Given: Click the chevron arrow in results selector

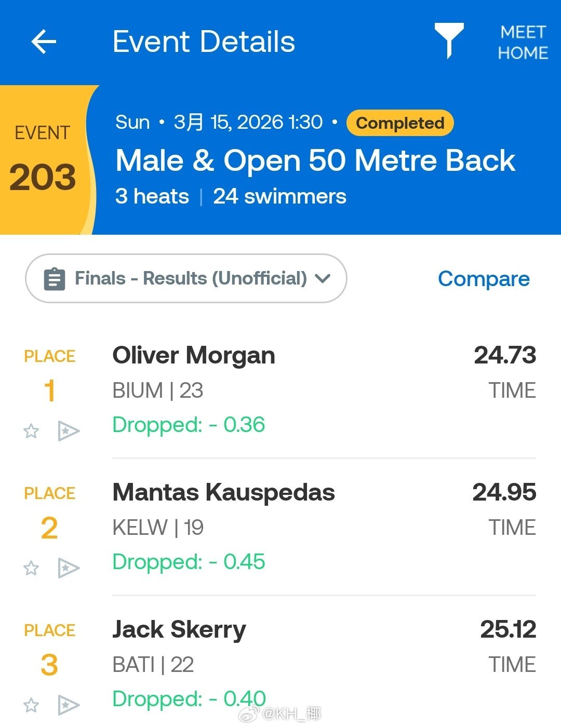Looking at the screenshot, I should click(x=323, y=279).
